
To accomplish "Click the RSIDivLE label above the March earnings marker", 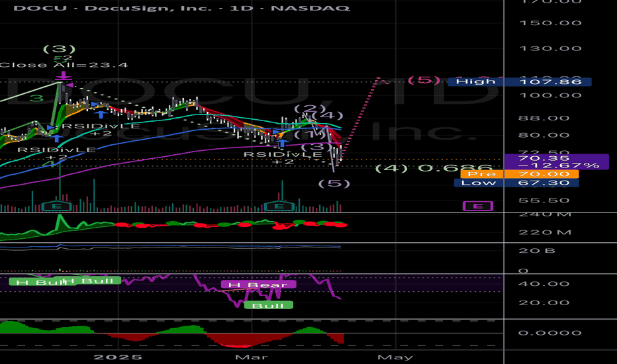I will click(x=283, y=155).
